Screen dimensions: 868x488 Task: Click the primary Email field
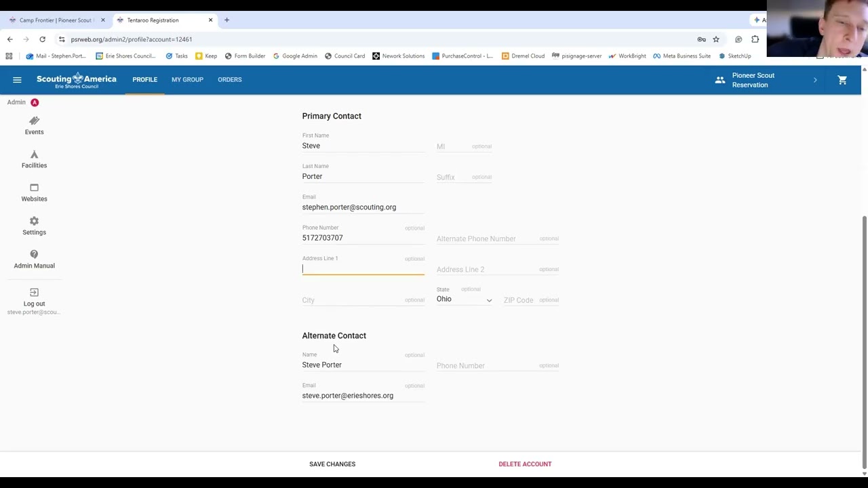point(363,207)
